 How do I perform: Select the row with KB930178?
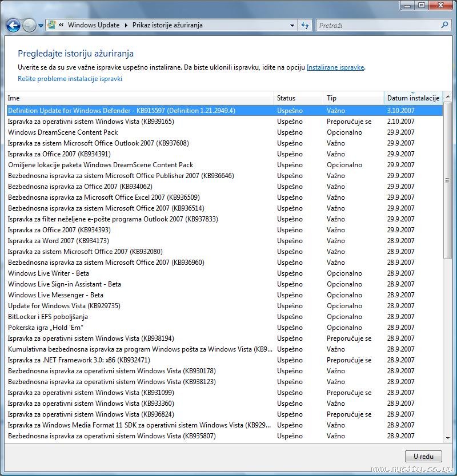click(225, 371)
